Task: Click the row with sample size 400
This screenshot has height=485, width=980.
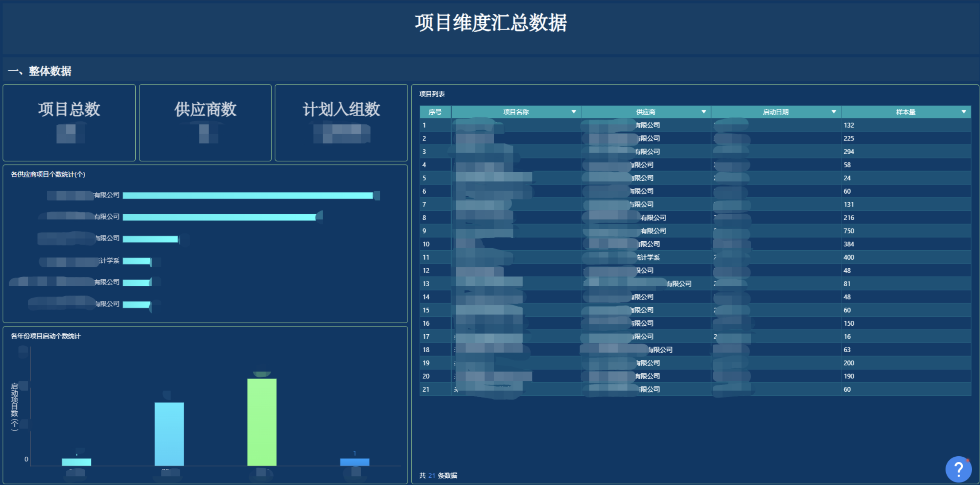Action: click(x=848, y=257)
